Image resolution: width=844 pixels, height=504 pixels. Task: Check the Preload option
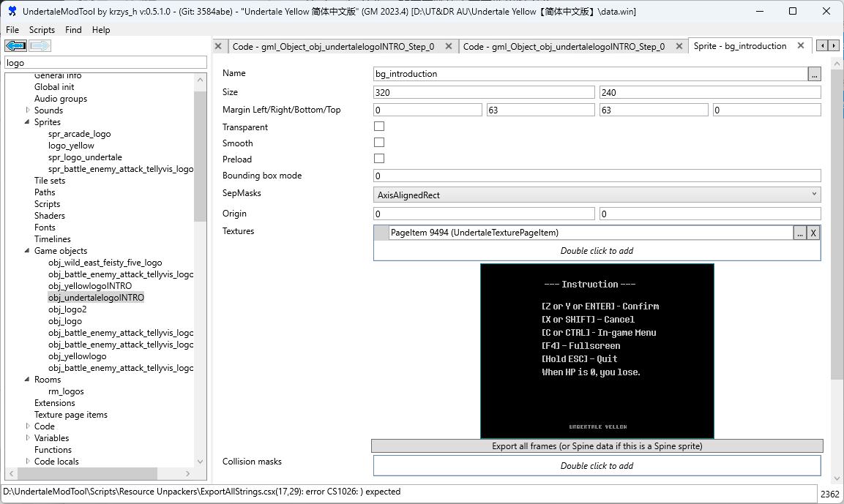point(379,159)
